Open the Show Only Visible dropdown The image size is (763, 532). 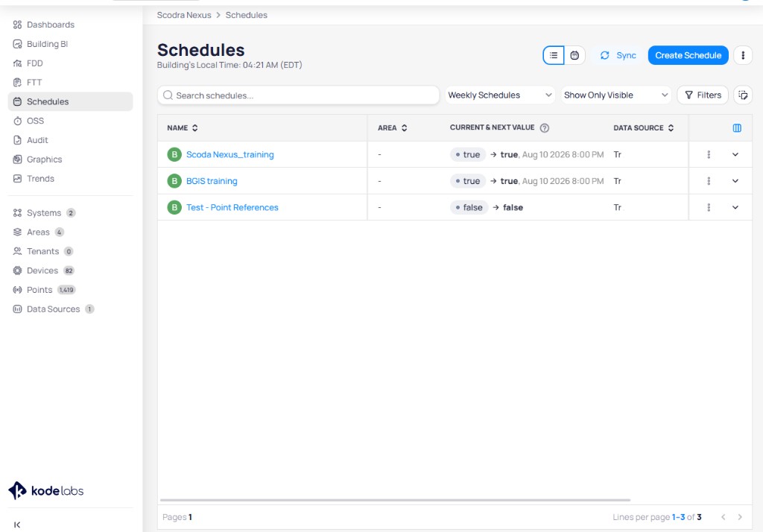(616, 95)
